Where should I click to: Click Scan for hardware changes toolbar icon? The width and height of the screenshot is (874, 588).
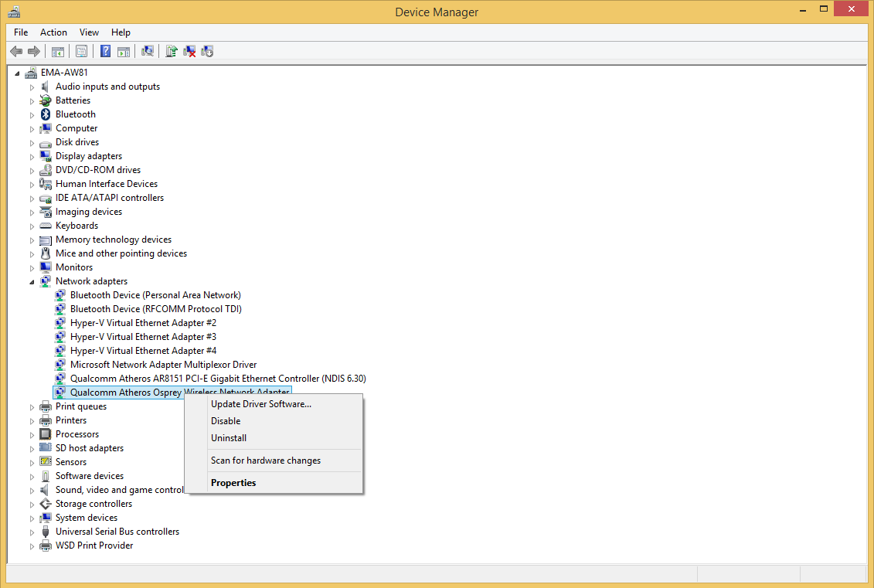[148, 51]
